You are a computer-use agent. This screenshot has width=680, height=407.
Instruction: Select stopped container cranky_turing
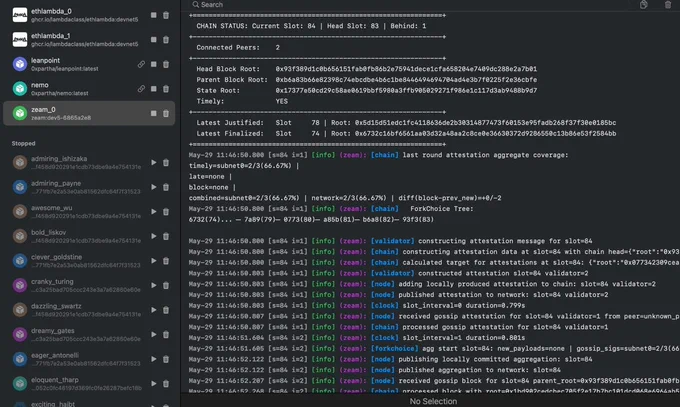(x=89, y=285)
